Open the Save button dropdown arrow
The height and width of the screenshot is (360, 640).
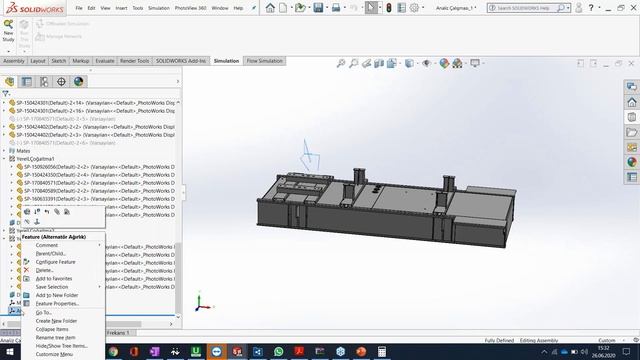coord(327,8)
